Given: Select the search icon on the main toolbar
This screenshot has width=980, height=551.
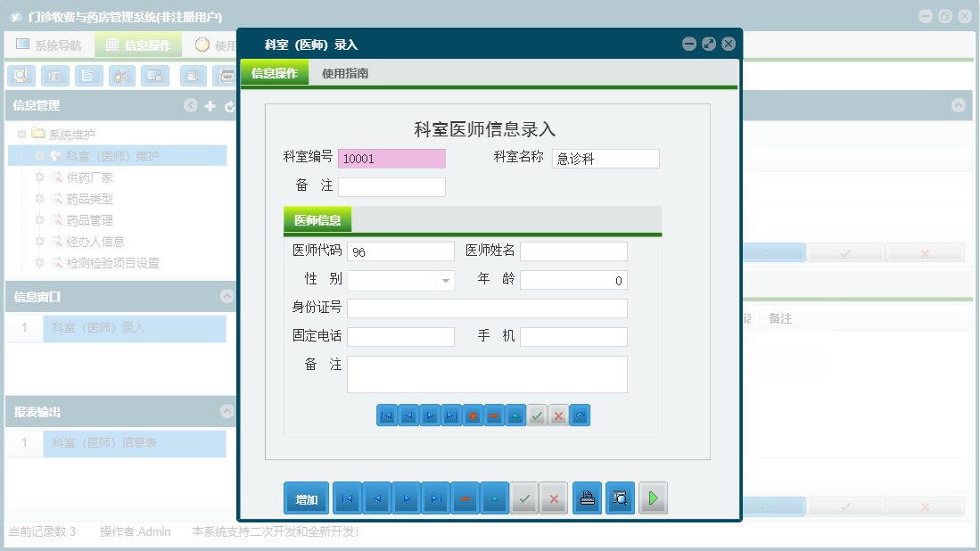Looking at the screenshot, I should (21, 76).
